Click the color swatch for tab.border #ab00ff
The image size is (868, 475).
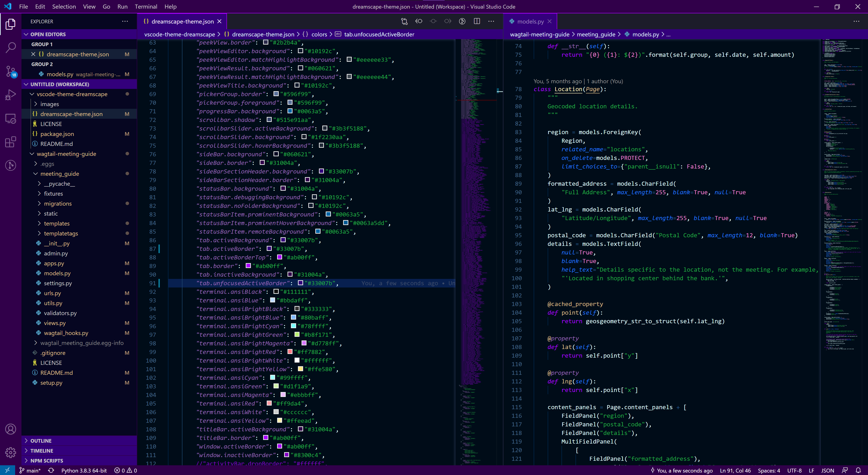248,266
